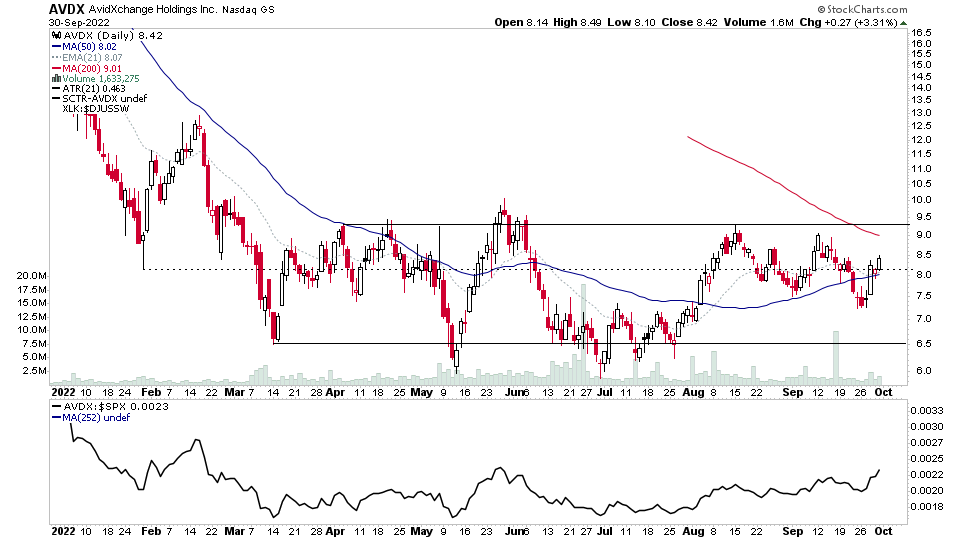Click the Oct label on the main chart axis
Image resolution: width=960 pixels, height=540 pixels.
pyautogui.click(x=882, y=392)
